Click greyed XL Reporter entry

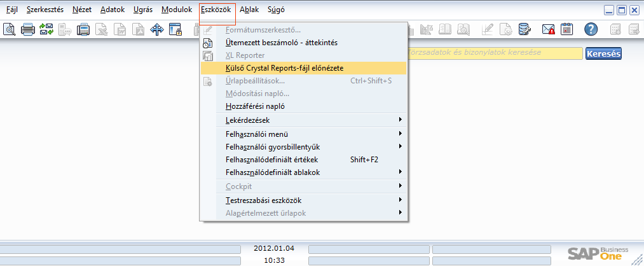click(x=303, y=55)
